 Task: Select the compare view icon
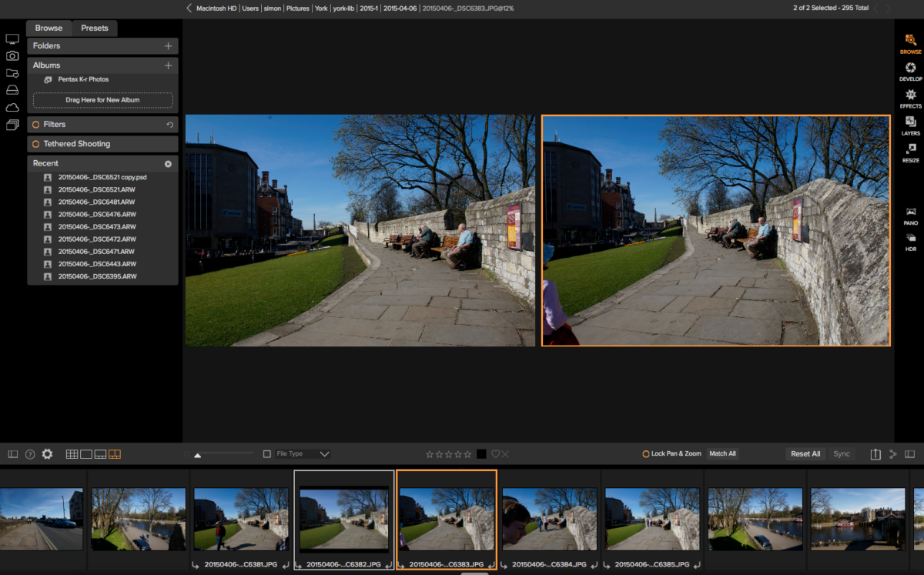point(115,454)
